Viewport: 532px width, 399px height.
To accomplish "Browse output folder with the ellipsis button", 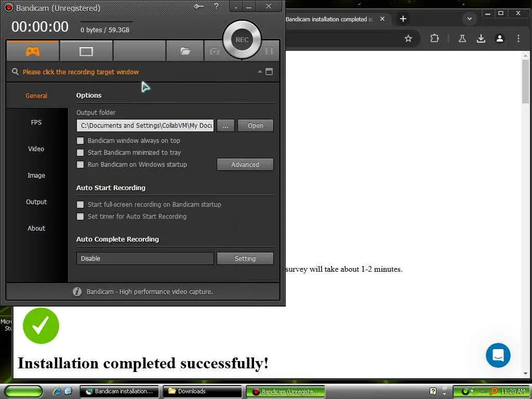I will coord(225,126).
